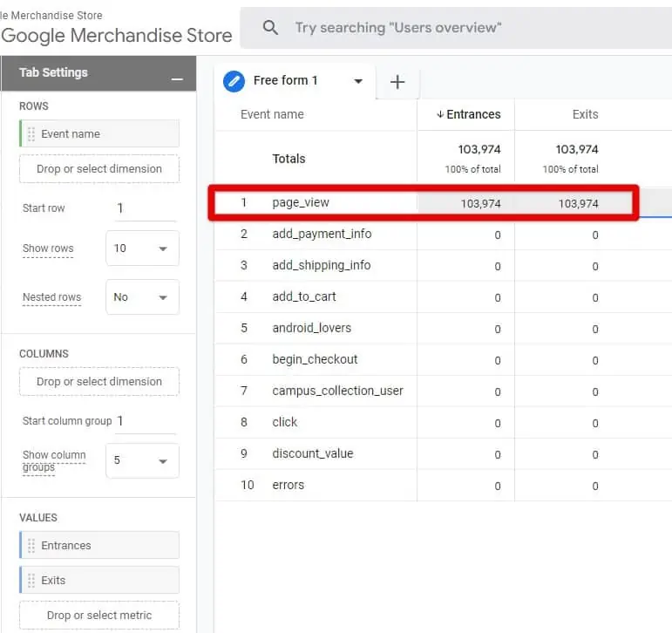672x633 pixels.
Task: Open the Show rows dropdown
Action: pyautogui.click(x=142, y=248)
